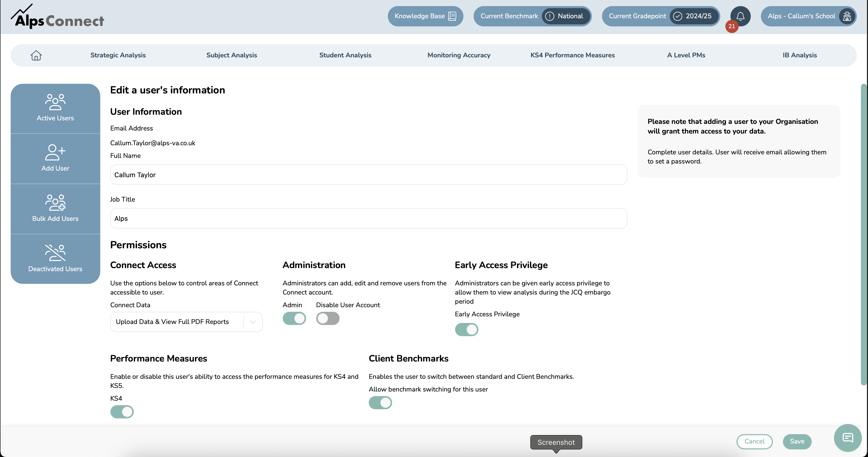Click the AlpsConnect logo
This screenshot has width=868, height=457.
(57, 16)
